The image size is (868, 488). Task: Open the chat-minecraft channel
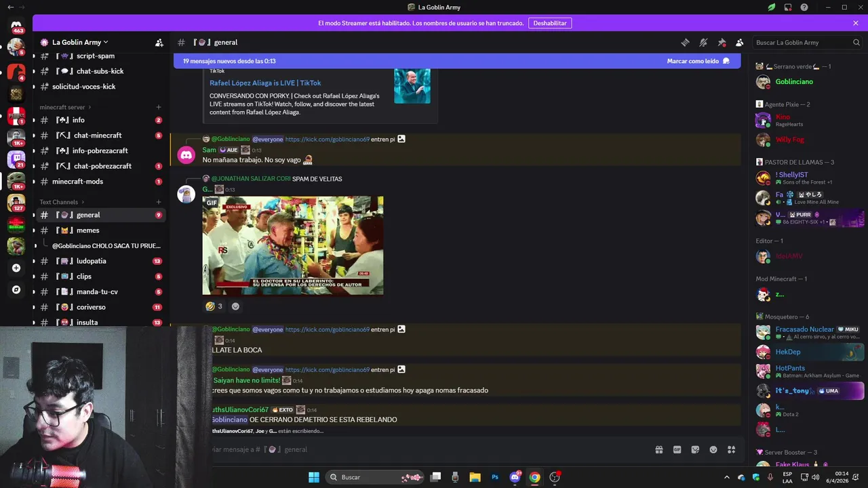click(x=100, y=136)
